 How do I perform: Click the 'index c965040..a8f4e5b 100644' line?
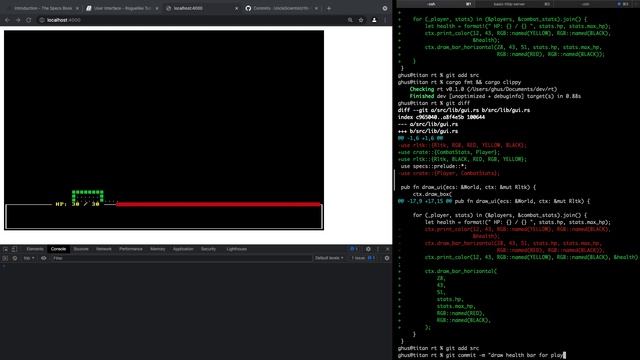click(441, 117)
